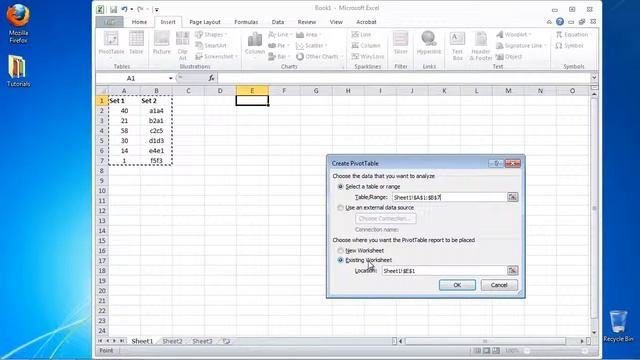
Task: Insert a Text Box
Action: coord(457,46)
